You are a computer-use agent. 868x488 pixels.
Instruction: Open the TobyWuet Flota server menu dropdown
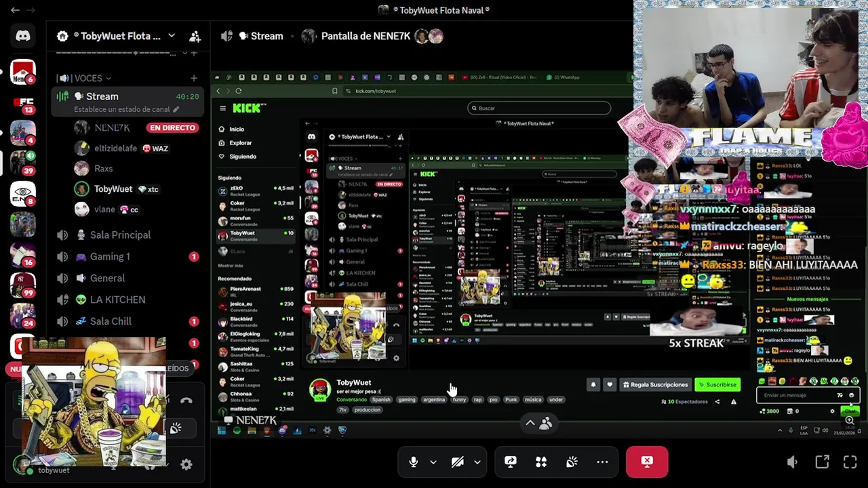pos(172,36)
